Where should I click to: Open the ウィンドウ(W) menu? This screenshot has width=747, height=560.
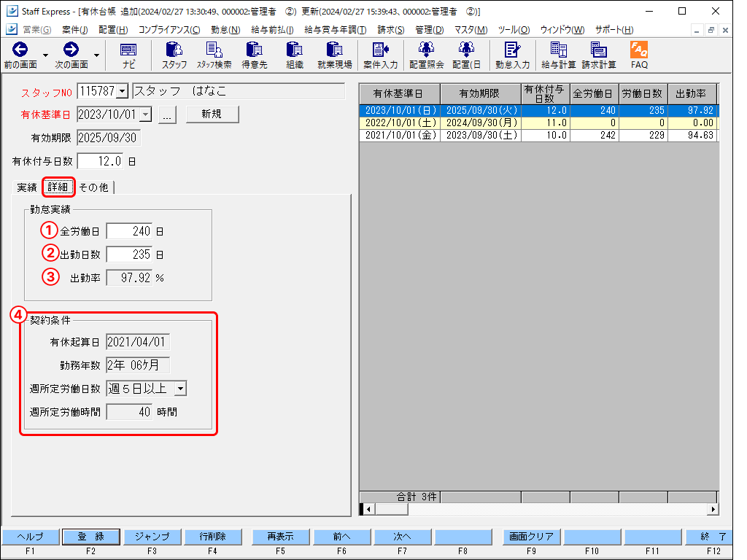(562, 29)
